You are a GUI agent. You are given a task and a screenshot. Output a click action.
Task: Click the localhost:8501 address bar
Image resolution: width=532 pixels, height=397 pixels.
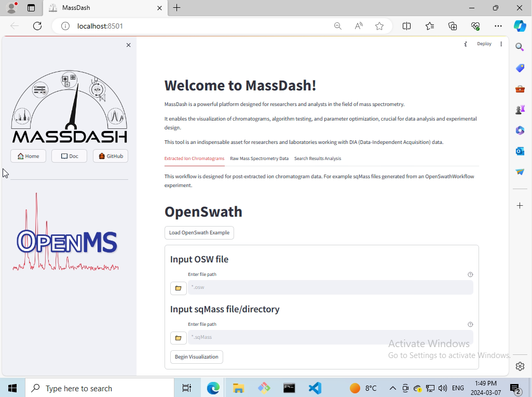100,26
